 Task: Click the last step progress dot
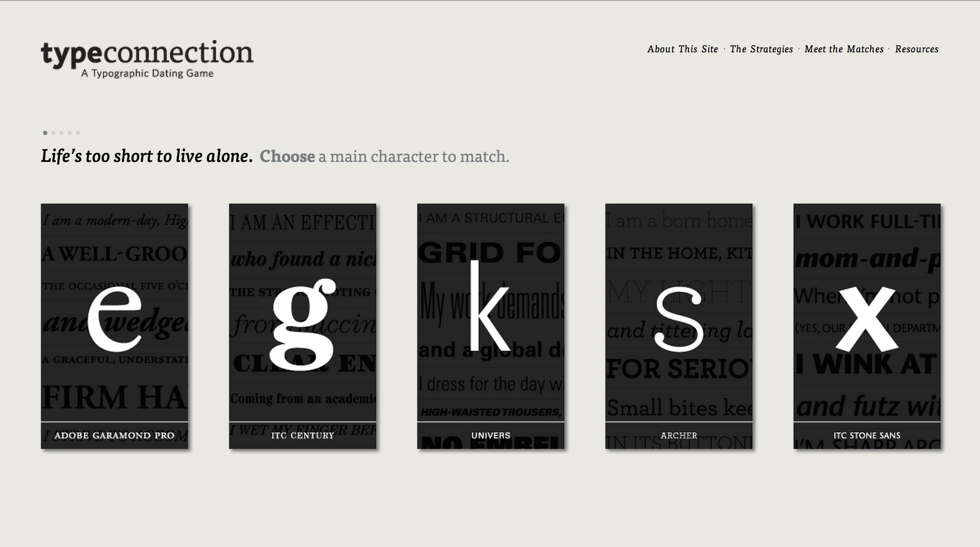78,133
